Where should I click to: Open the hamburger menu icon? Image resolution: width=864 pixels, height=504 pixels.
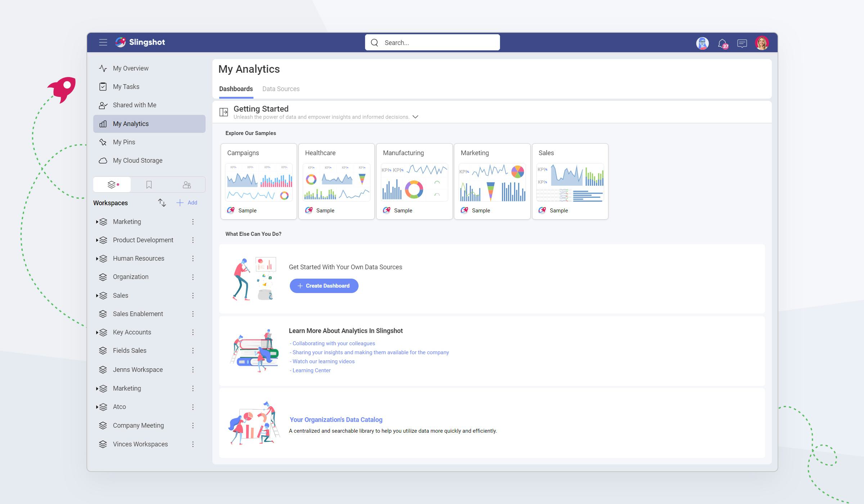pos(103,42)
